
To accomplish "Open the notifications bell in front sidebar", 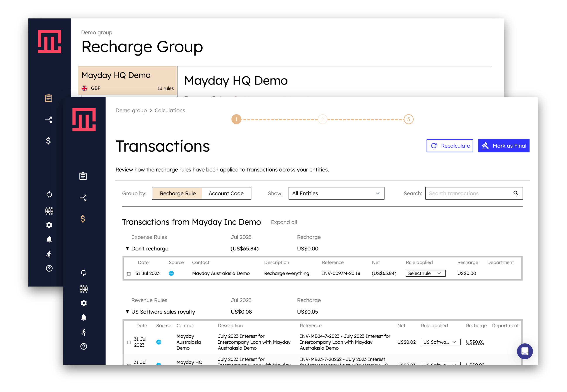I will point(84,317).
